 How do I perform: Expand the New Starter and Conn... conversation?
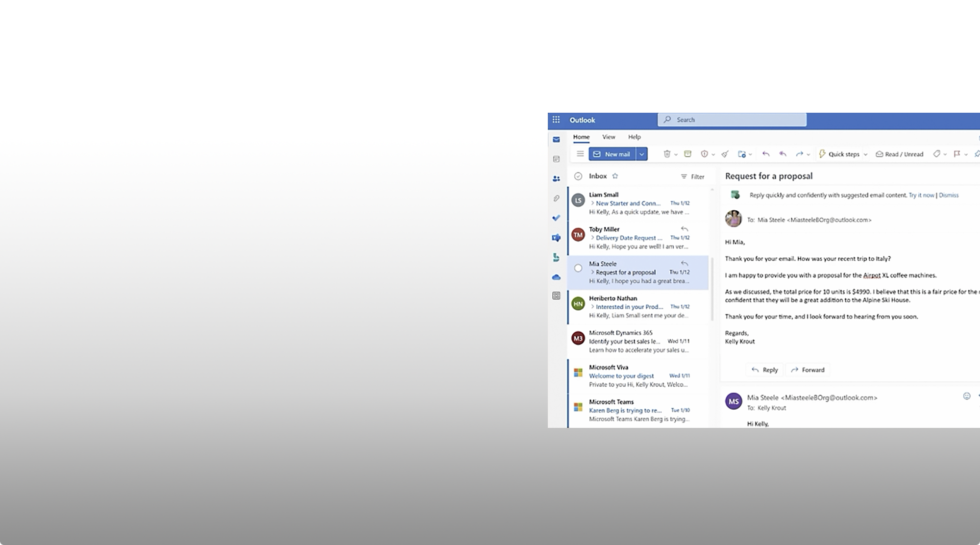pos(592,203)
